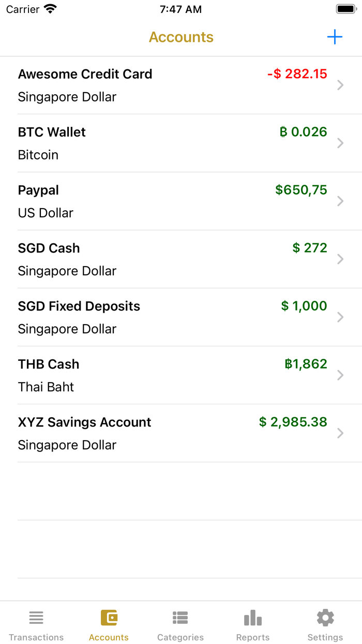This screenshot has width=362, height=644.
Task: Expand the THB Cash row chevron
Action: coord(340,375)
